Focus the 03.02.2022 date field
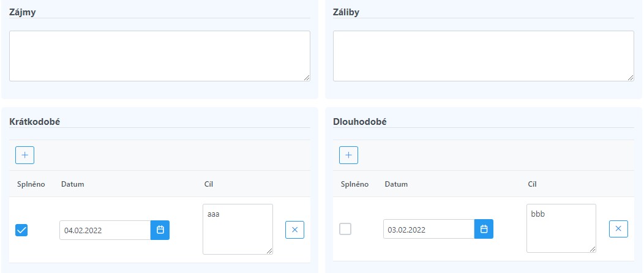This screenshot has width=644, height=273. click(429, 229)
